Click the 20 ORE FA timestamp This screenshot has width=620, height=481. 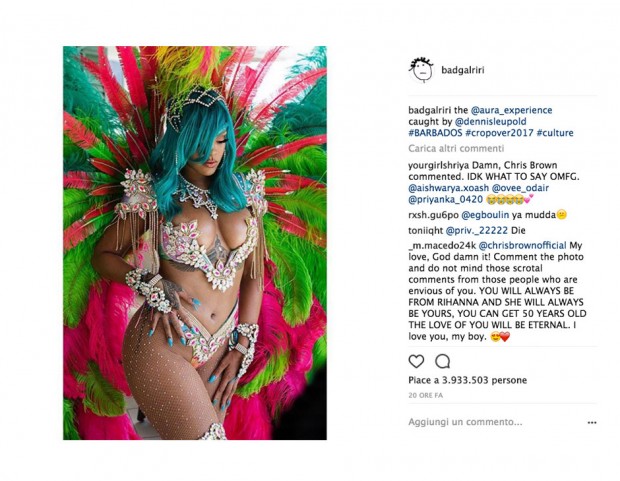(x=425, y=396)
